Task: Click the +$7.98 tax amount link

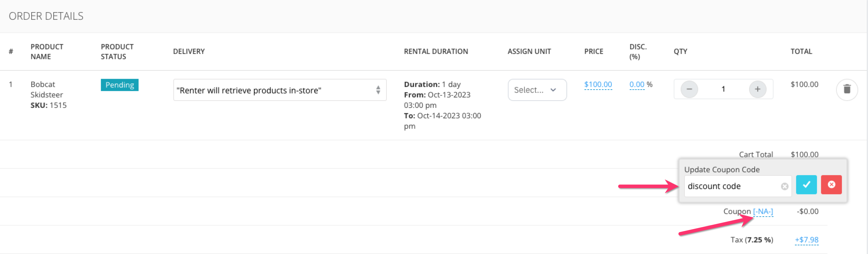Action: pos(806,240)
